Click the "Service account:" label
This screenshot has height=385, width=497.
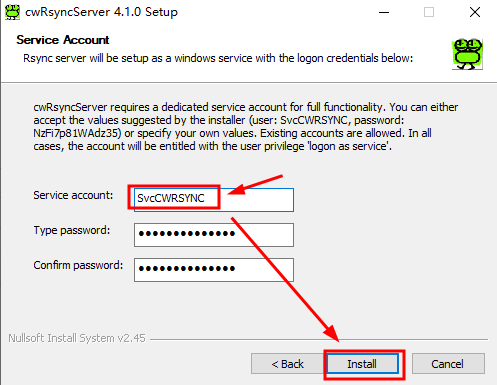pyautogui.click(x=73, y=195)
